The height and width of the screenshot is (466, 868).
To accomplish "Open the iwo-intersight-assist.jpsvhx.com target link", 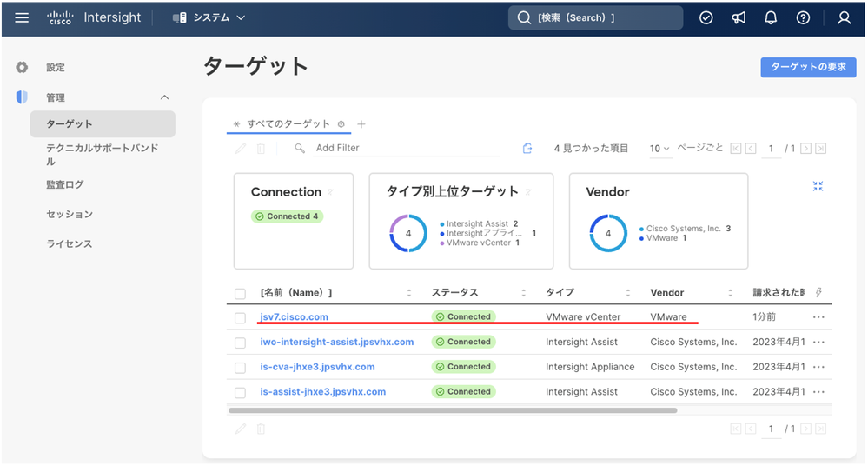I will click(336, 342).
